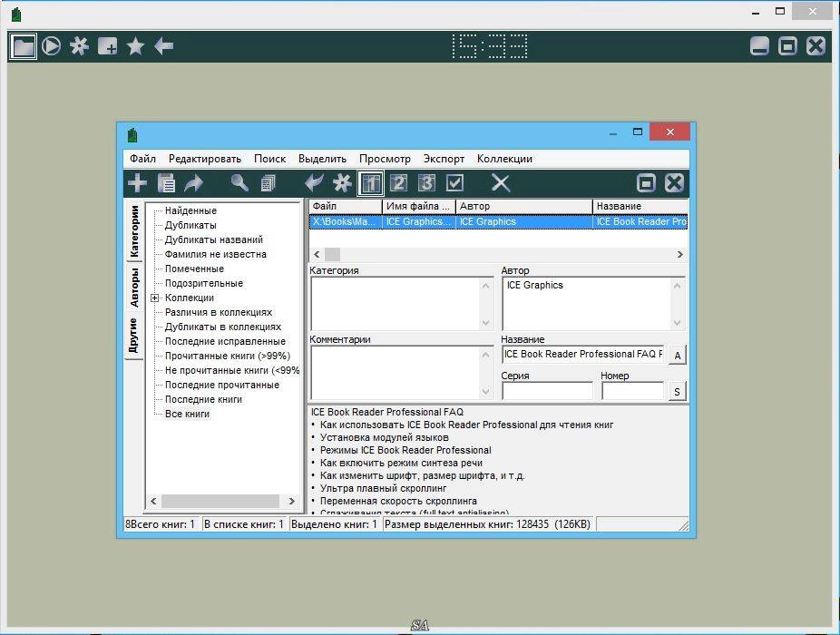Viewport: 840px width, 635px height.
Task: Switch to the Другие vertical tab
Action: (134, 336)
